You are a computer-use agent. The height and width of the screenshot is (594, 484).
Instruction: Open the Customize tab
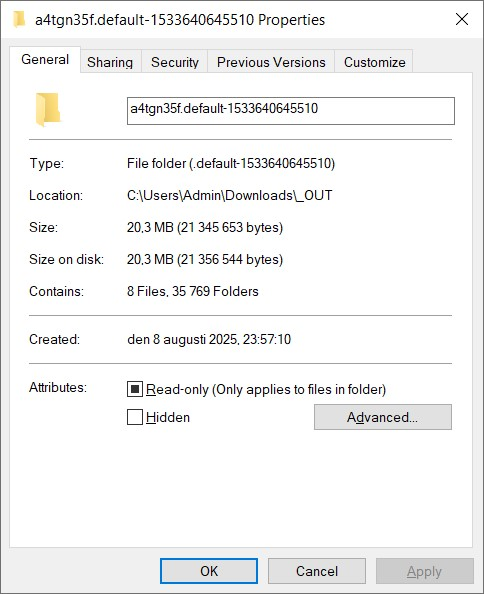click(x=374, y=62)
